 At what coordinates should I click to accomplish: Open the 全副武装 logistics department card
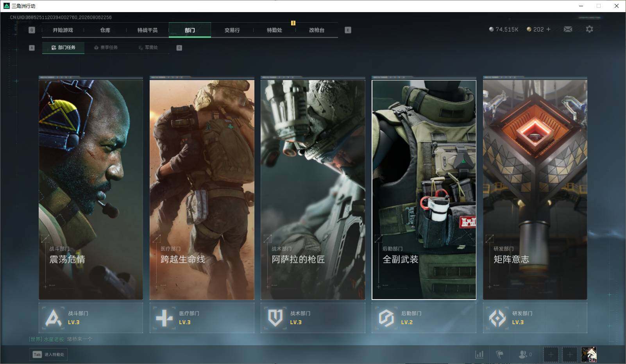[x=424, y=190]
